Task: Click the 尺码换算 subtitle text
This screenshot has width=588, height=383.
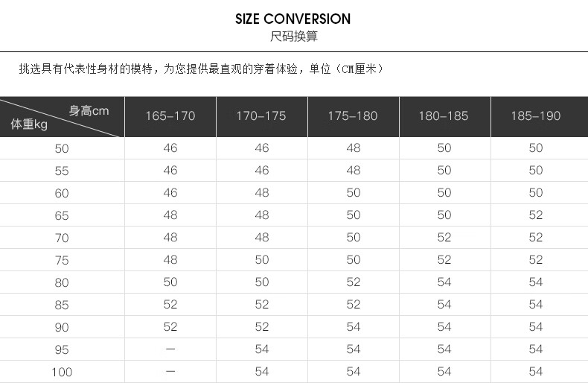Action: click(x=293, y=37)
